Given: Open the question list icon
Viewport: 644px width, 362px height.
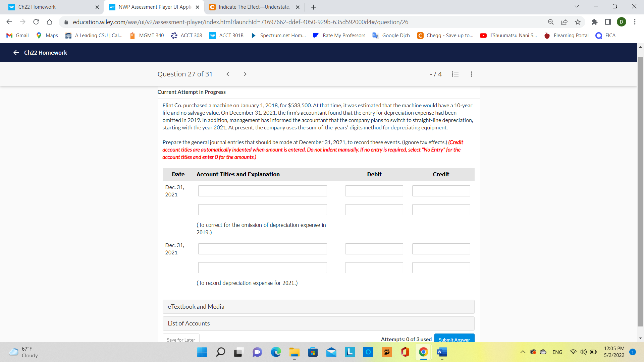Looking at the screenshot, I should coord(455,74).
